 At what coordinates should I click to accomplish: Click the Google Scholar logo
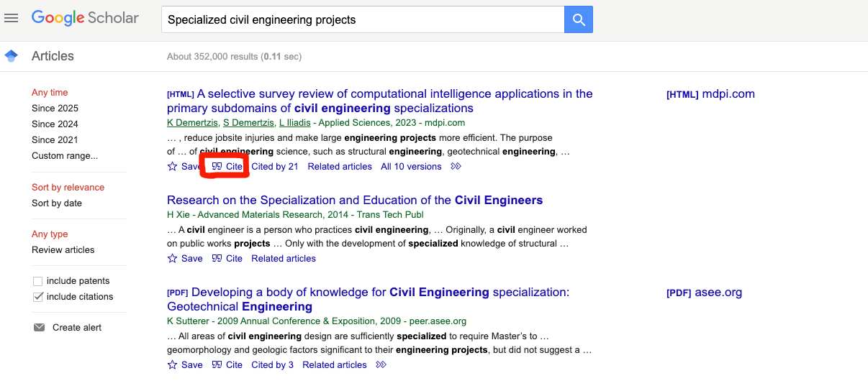[x=85, y=19]
